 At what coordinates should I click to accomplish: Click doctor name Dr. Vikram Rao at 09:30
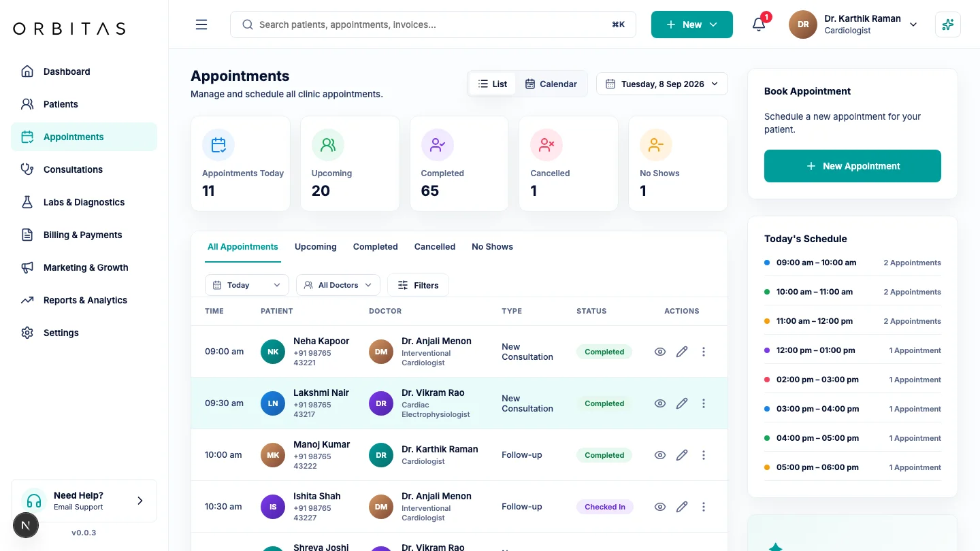433,393
